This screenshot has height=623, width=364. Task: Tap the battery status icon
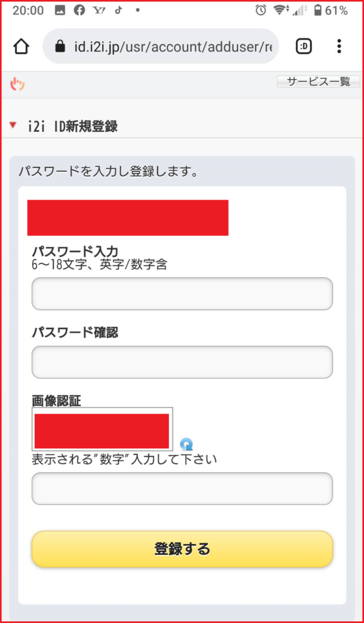tap(318, 11)
